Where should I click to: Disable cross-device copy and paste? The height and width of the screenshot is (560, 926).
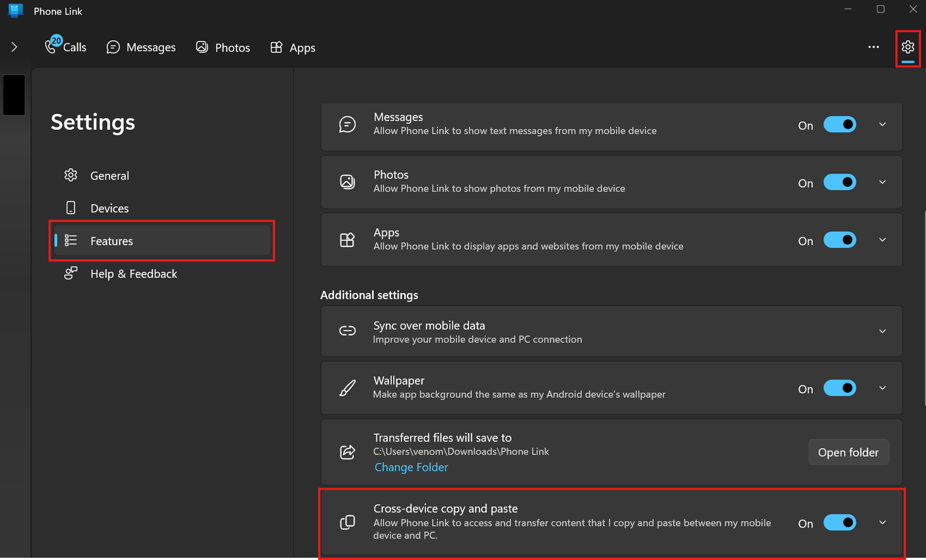(x=840, y=522)
